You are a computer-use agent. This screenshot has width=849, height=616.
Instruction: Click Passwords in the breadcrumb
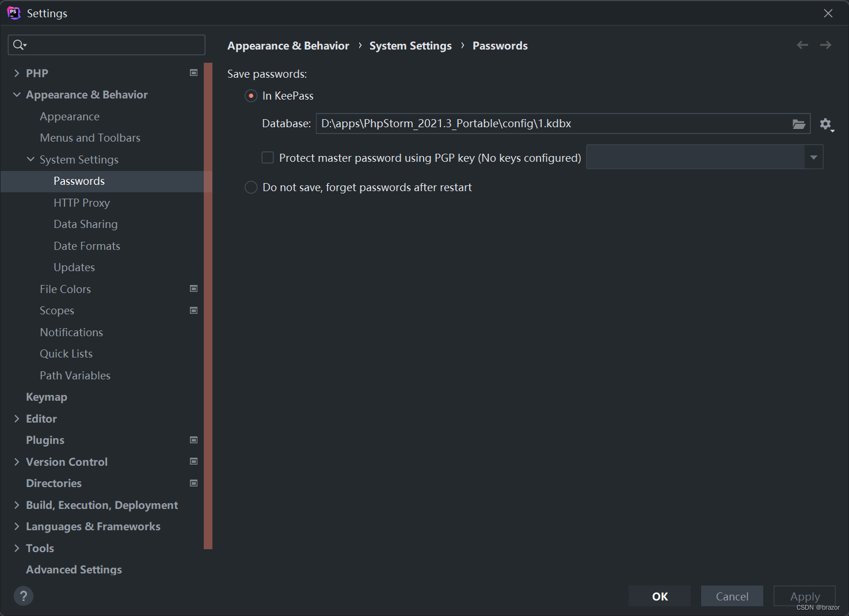click(500, 45)
